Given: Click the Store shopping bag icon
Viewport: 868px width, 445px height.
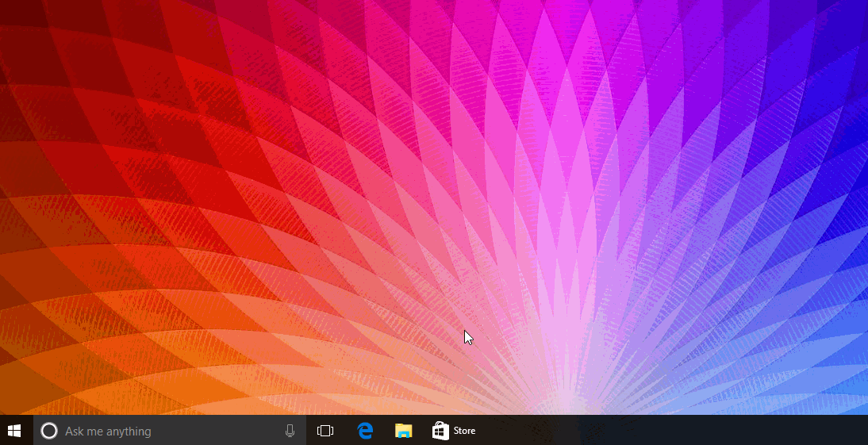Looking at the screenshot, I should [440, 431].
